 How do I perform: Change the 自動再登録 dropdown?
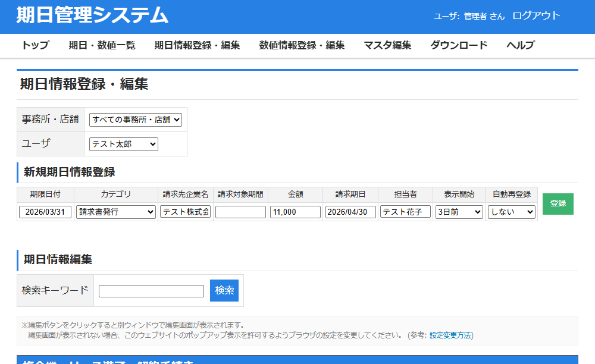[x=511, y=212]
